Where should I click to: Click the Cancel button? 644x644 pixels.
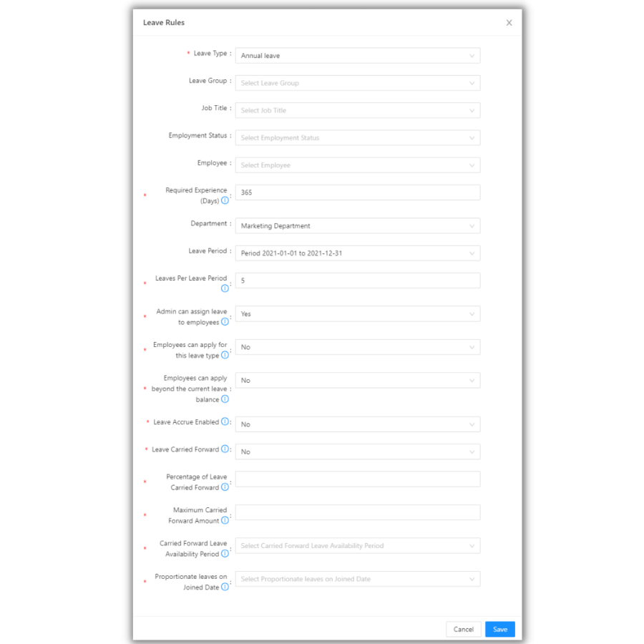(463, 629)
